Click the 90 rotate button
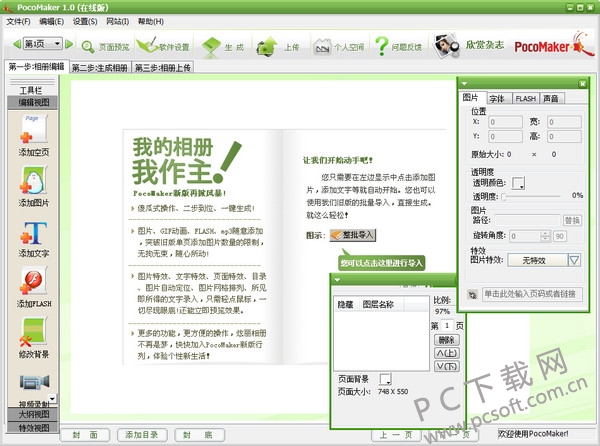 [x=559, y=236]
